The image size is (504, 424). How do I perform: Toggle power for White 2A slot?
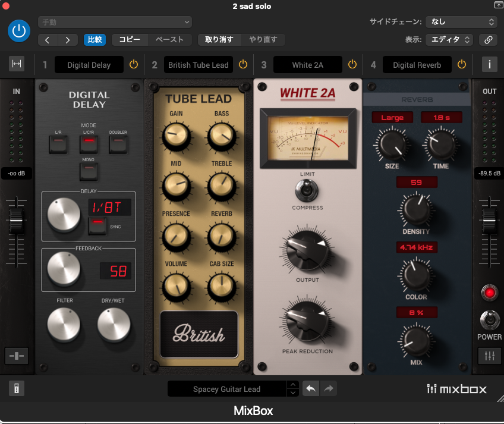[352, 65]
